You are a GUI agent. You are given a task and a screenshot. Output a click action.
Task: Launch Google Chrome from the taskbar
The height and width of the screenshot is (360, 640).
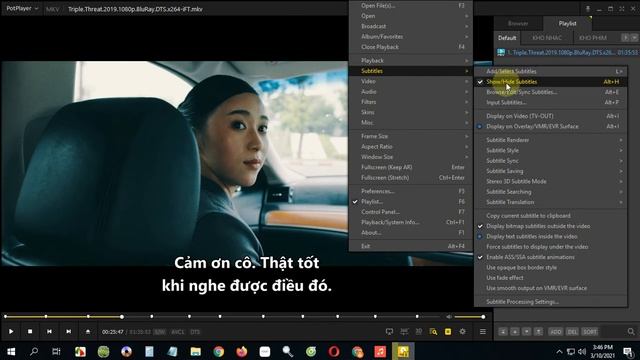tap(218, 351)
